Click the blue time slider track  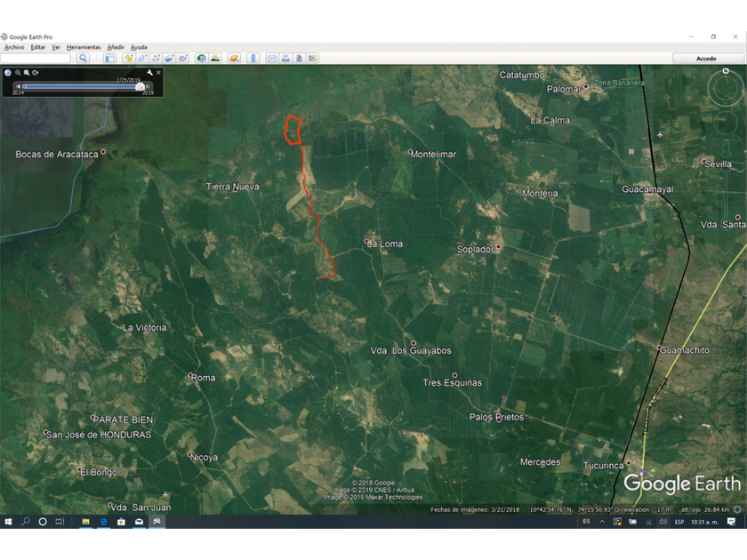pos(81,86)
